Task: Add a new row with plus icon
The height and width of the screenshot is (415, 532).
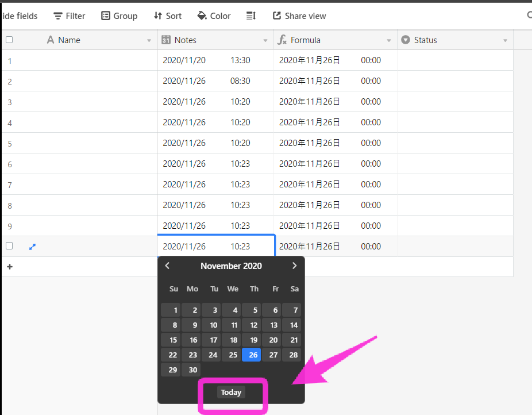Action: click(x=10, y=267)
